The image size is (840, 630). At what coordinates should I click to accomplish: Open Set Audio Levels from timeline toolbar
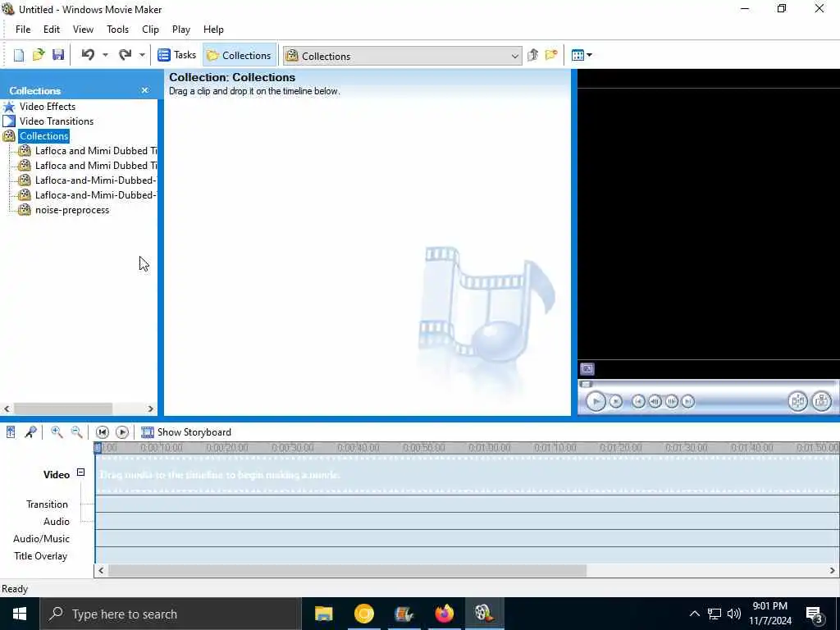(x=11, y=432)
